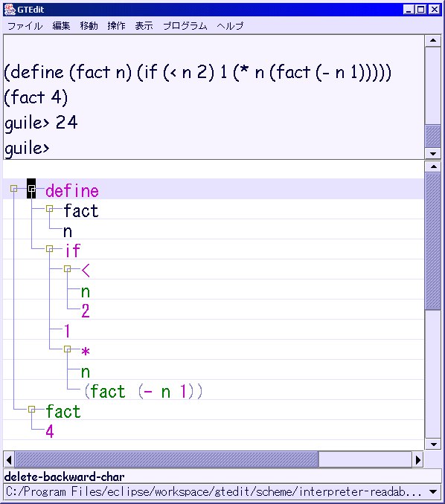Collapse the < comparison node expander
Screen dimensions: 445x504
67,268
